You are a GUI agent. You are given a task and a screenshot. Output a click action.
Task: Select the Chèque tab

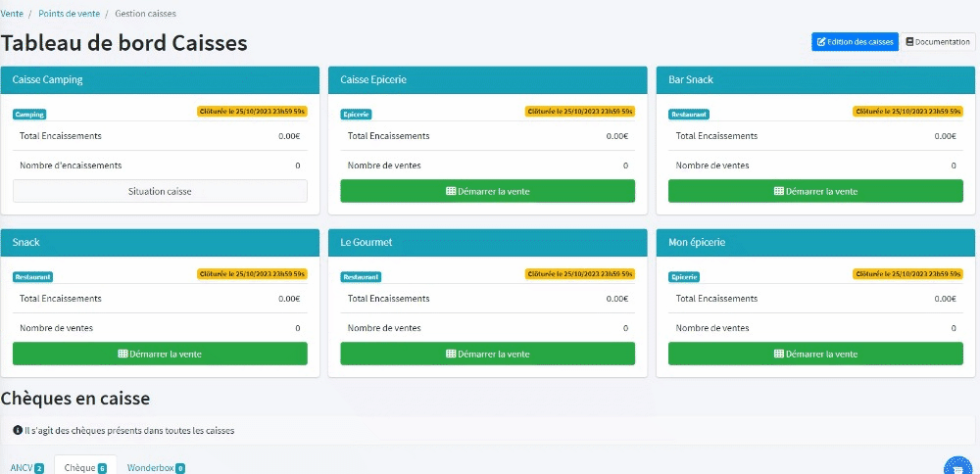pyautogui.click(x=84, y=468)
